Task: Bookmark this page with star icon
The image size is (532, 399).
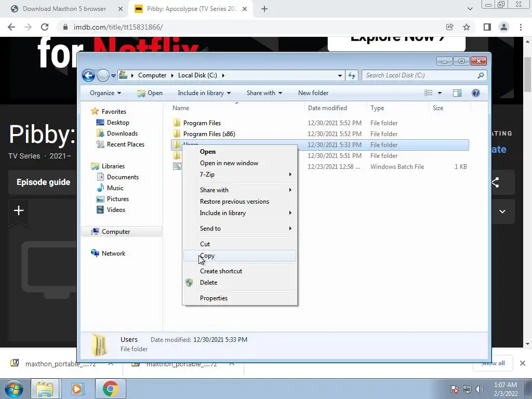Action: click(467, 27)
